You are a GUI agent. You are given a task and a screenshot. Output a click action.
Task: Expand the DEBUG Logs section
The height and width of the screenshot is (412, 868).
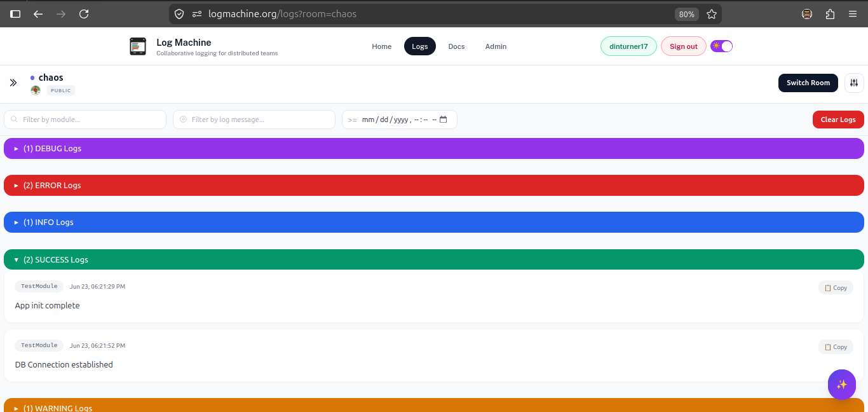(434, 148)
